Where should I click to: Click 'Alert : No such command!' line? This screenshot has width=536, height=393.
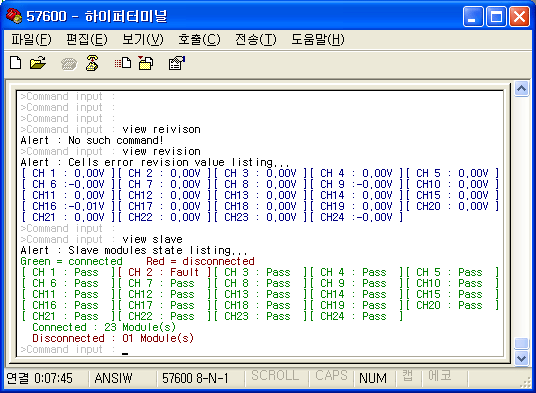(x=92, y=140)
